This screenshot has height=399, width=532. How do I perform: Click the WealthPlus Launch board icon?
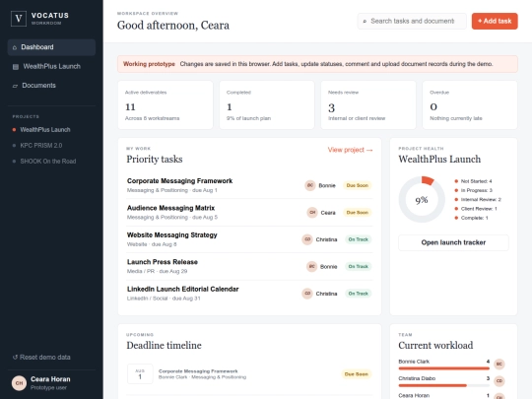pos(16,67)
